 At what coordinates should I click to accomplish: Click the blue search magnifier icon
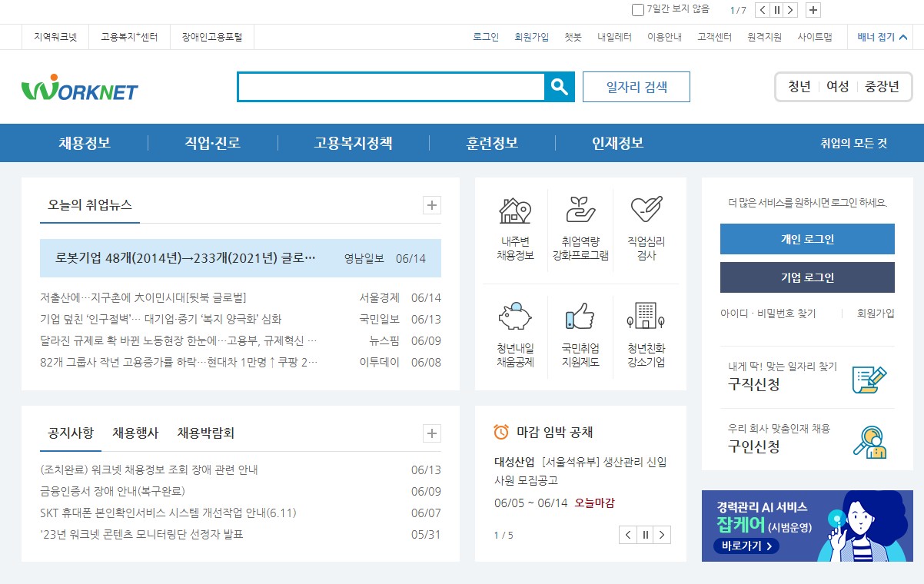[560, 86]
